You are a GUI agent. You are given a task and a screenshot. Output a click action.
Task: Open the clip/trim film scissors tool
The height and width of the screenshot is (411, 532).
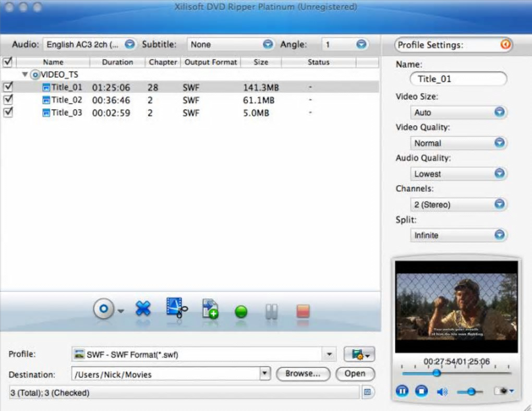(177, 308)
